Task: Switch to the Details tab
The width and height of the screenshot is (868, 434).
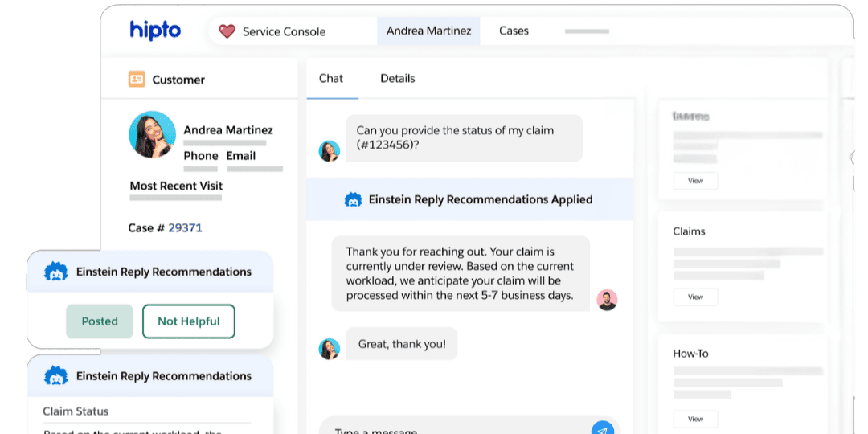Action: [398, 78]
